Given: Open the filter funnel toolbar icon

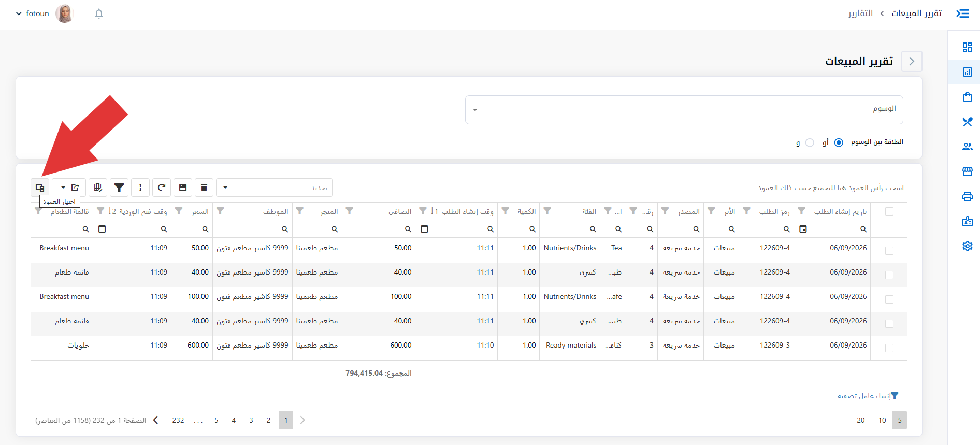Looking at the screenshot, I should pos(119,188).
